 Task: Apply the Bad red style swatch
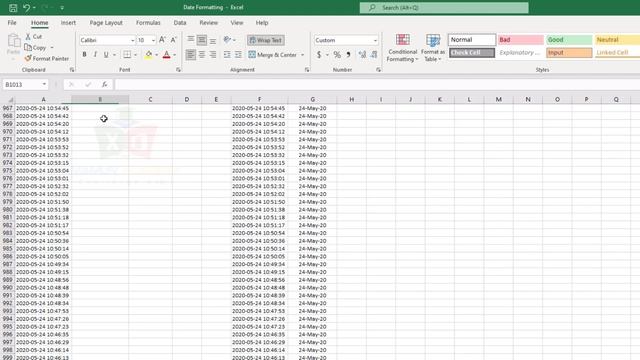[520, 40]
